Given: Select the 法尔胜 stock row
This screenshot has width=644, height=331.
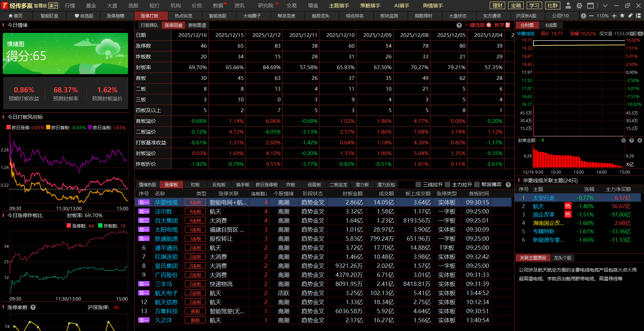Looking at the screenshot, I should click(163, 211).
